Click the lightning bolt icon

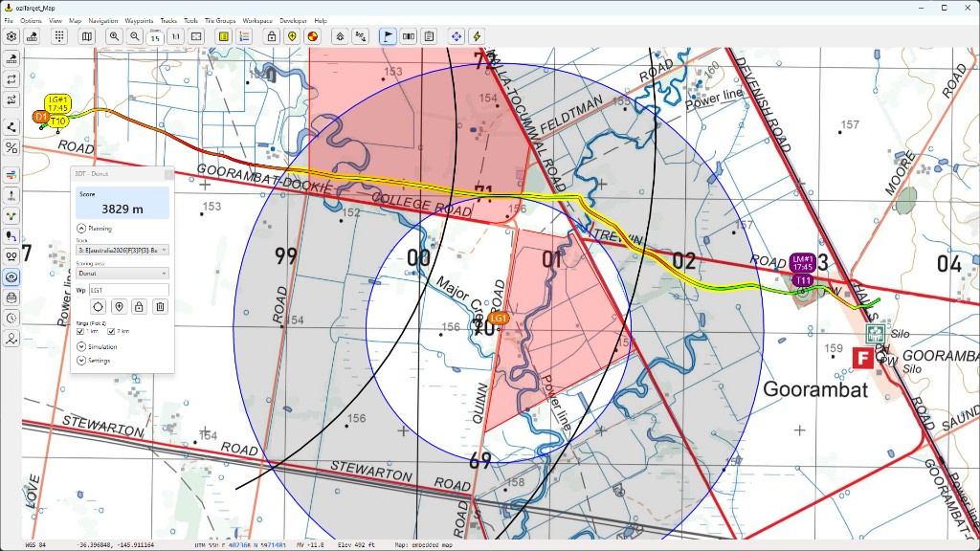click(x=477, y=36)
